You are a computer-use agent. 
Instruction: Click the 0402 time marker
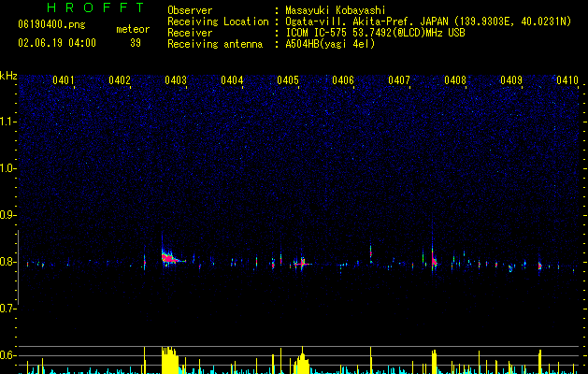pos(120,80)
